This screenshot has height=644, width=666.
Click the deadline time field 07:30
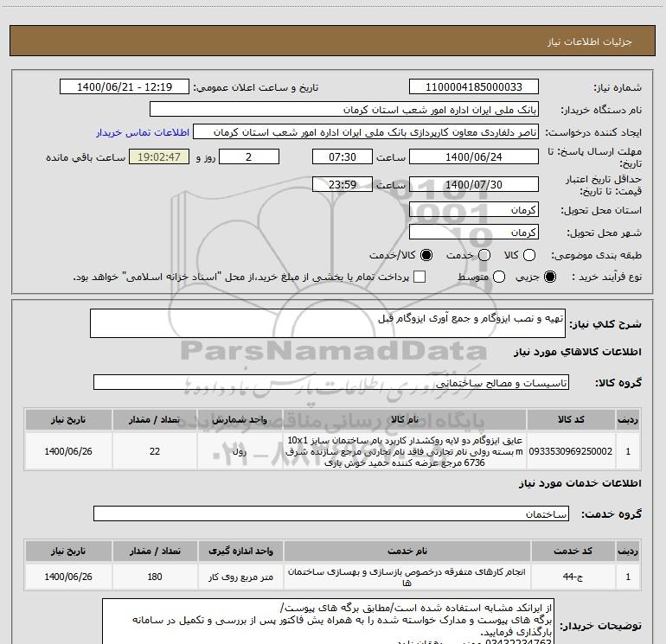tap(343, 156)
